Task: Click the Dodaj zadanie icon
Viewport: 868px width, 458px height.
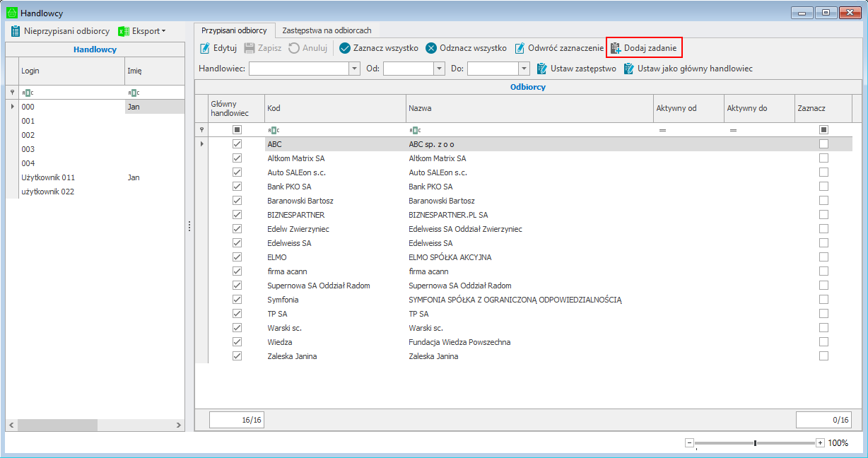Action: pos(615,48)
